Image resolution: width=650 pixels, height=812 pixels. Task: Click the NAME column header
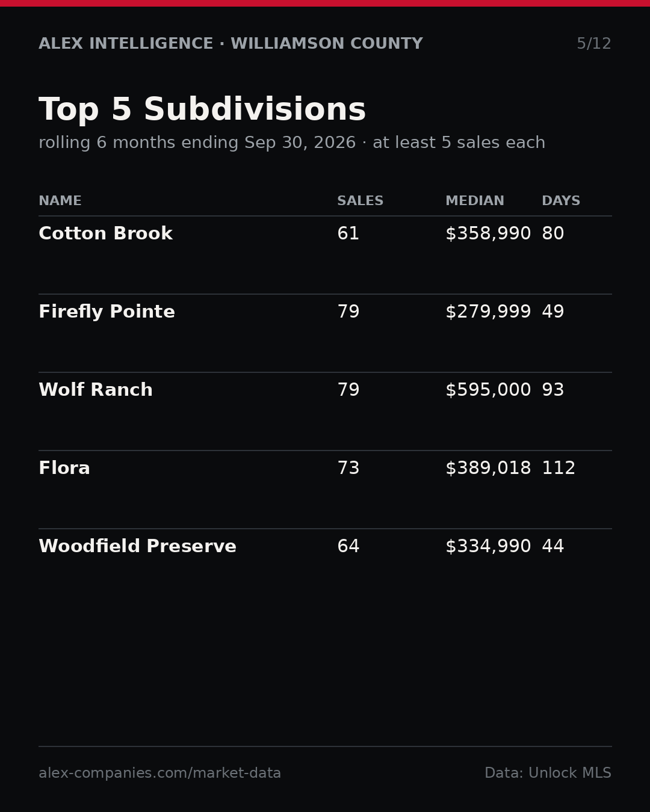coord(60,201)
